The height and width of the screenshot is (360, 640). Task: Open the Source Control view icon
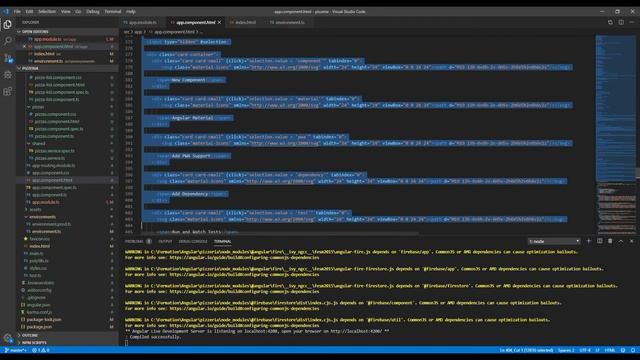tap(7, 58)
